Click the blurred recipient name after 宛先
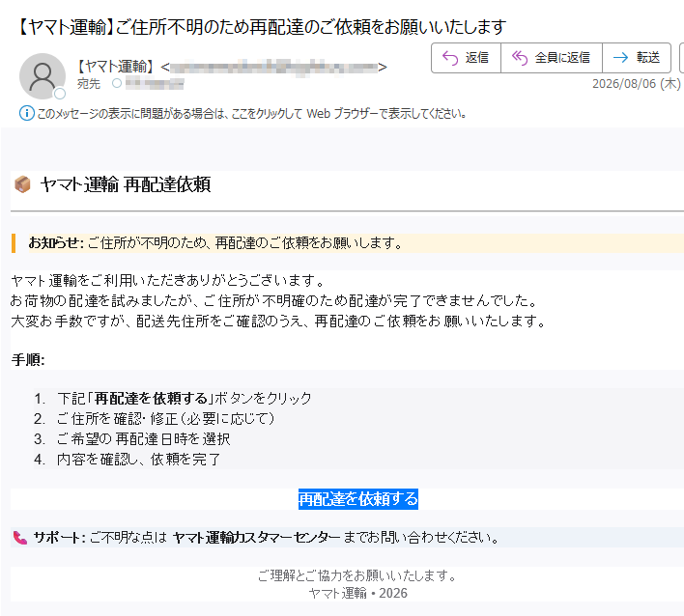Viewport: 684px width, 616px height. (x=155, y=83)
